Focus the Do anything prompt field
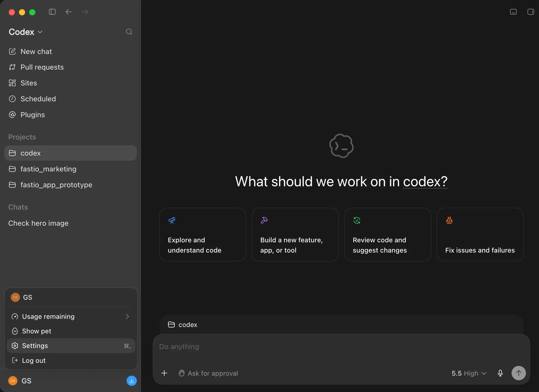Image resolution: width=539 pixels, height=392 pixels. [x=341, y=347]
